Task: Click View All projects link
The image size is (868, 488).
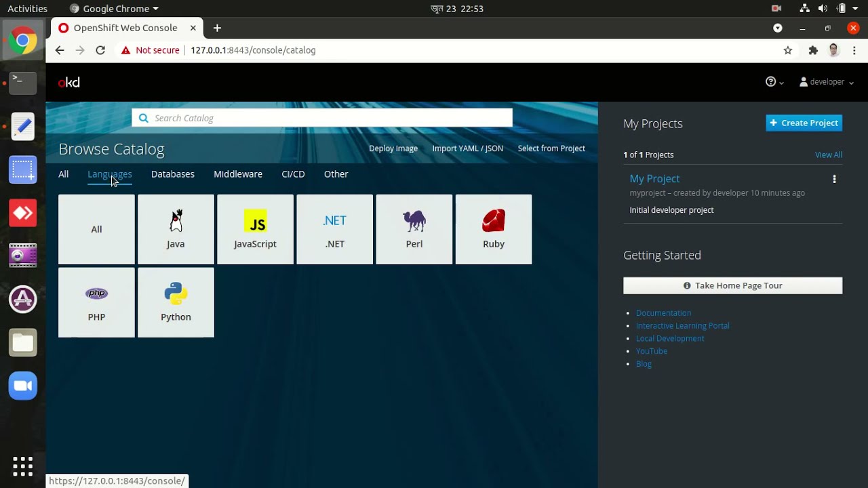Action: [x=829, y=155]
